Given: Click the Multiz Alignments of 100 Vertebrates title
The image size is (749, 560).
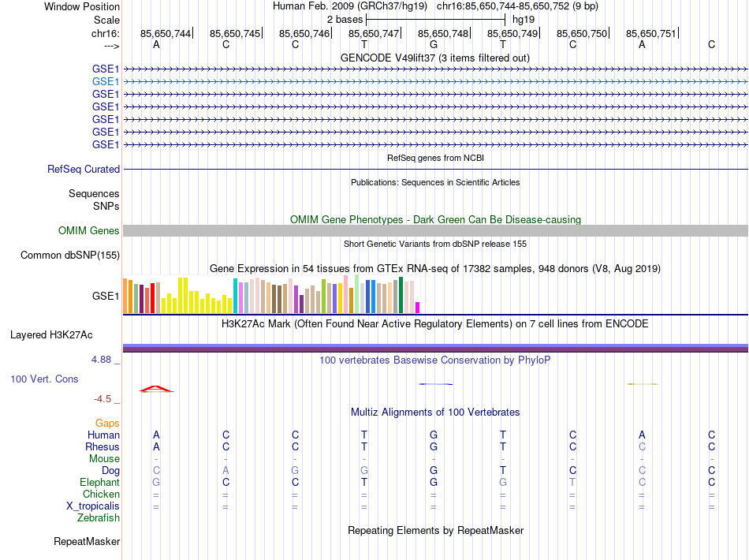Looking at the screenshot, I should [x=434, y=413].
